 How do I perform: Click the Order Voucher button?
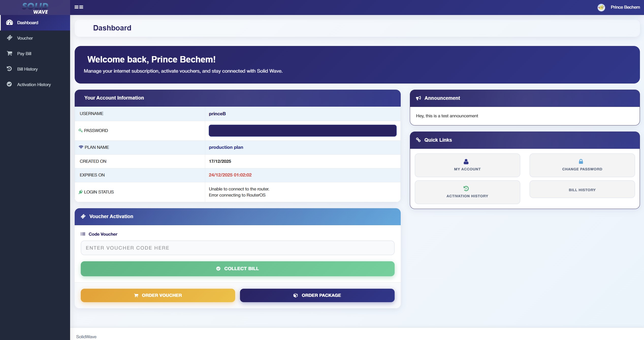point(158,295)
